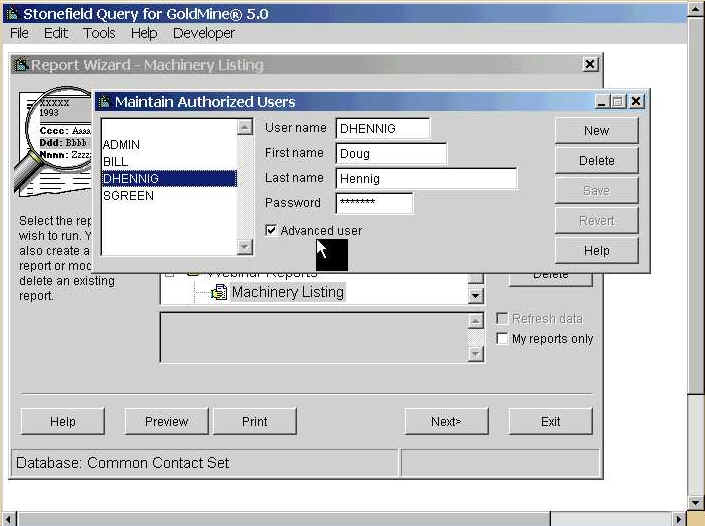The image size is (705, 526).
Task: Click the horizontal scrollbar left arrow
Action: [8, 519]
